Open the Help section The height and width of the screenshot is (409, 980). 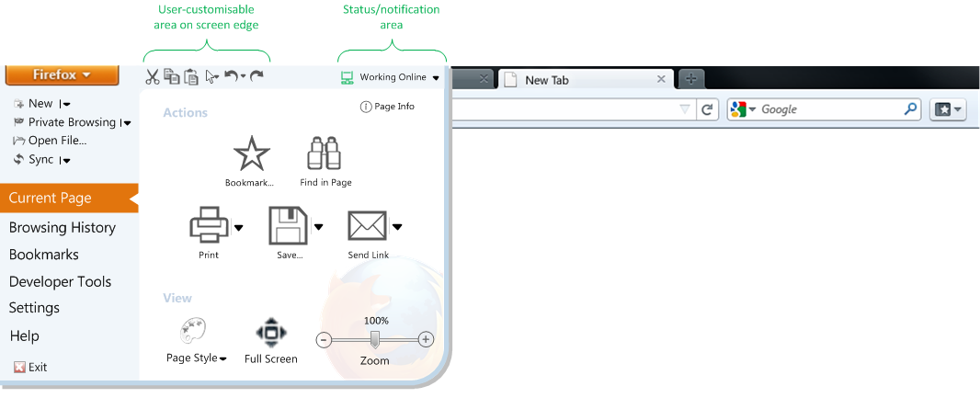[x=25, y=336]
